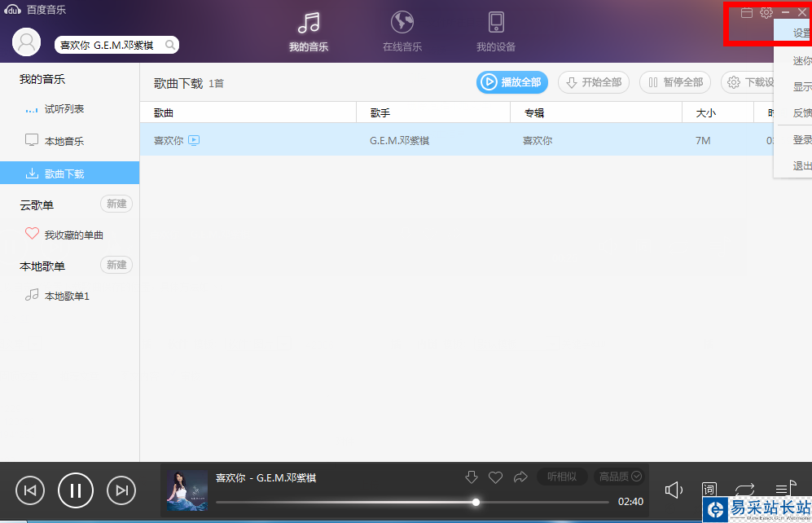Click the 开始全部 start all button

(x=594, y=82)
